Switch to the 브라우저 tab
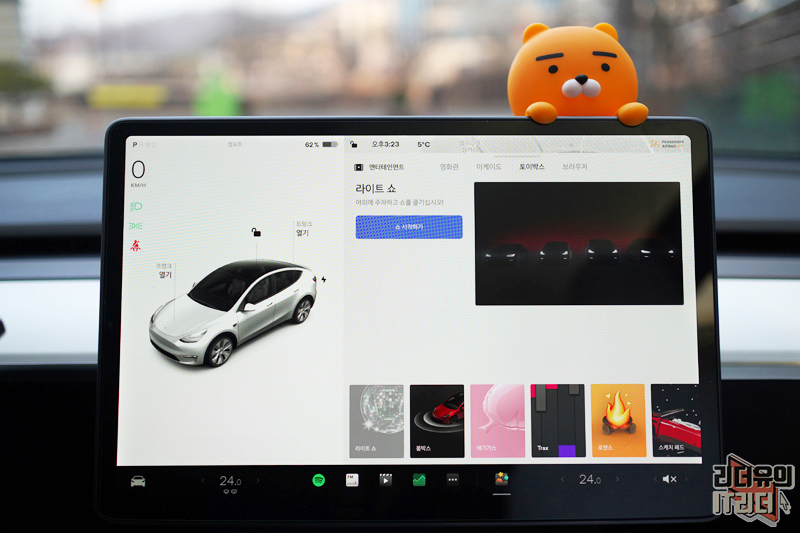Image resolution: width=800 pixels, height=533 pixels. [x=574, y=167]
